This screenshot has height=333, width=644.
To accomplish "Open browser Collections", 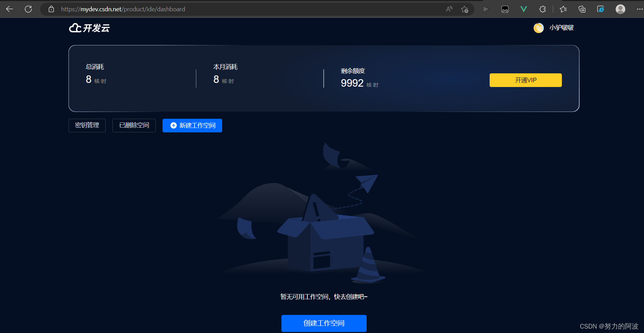I will 582,9.
